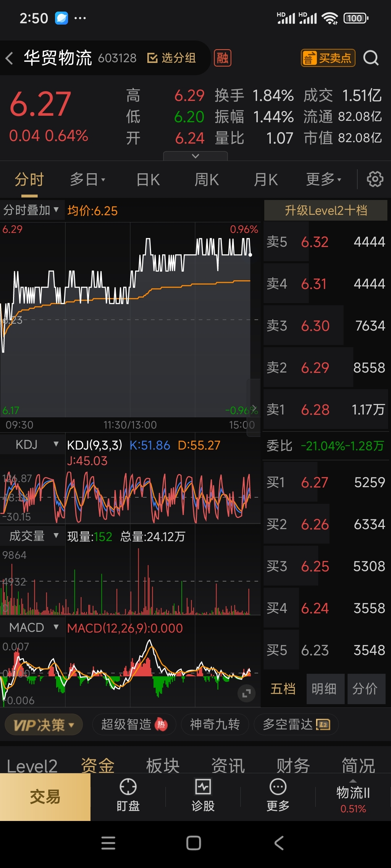Tap the 卖1 6.28 order row
The height and width of the screenshot is (868, 391).
tap(326, 409)
